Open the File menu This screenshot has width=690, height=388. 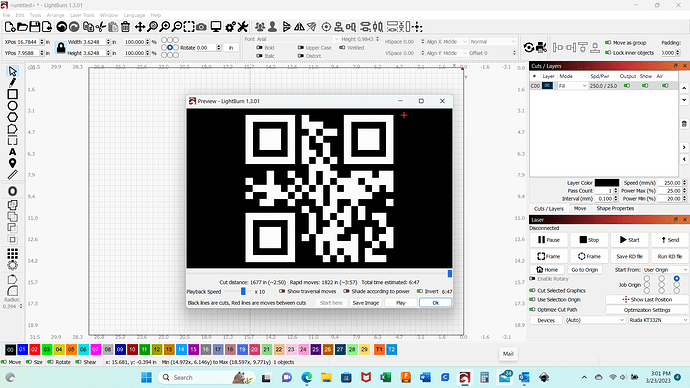pyautogui.click(x=6, y=15)
